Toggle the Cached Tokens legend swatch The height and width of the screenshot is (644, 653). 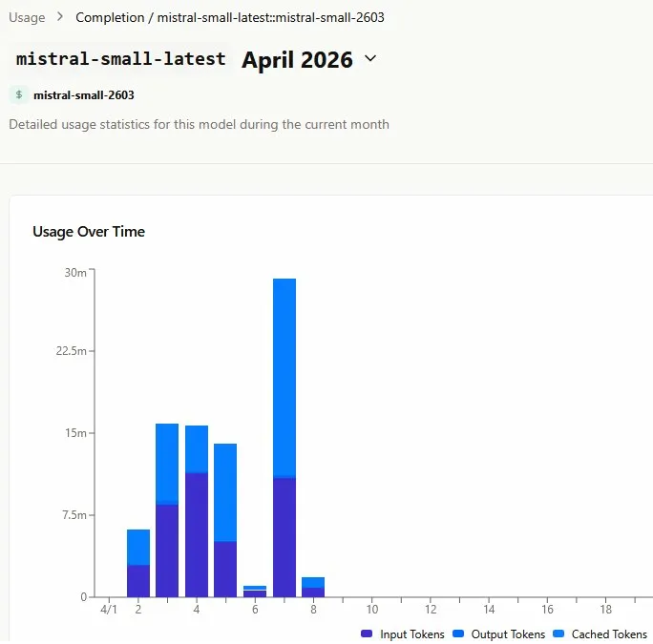pyautogui.click(x=558, y=634)
